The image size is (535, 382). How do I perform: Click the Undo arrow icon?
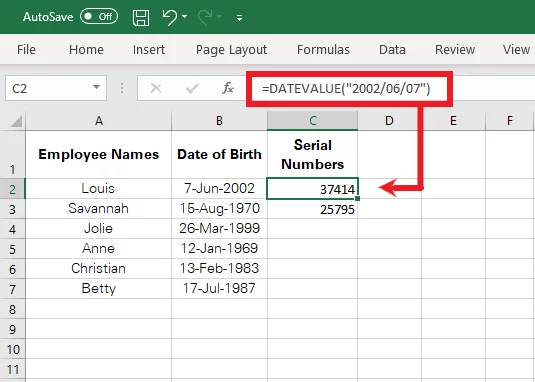coord(170,17)
